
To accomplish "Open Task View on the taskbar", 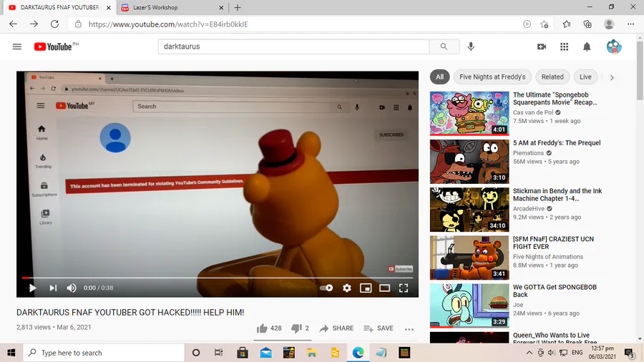I will [218, 353].
